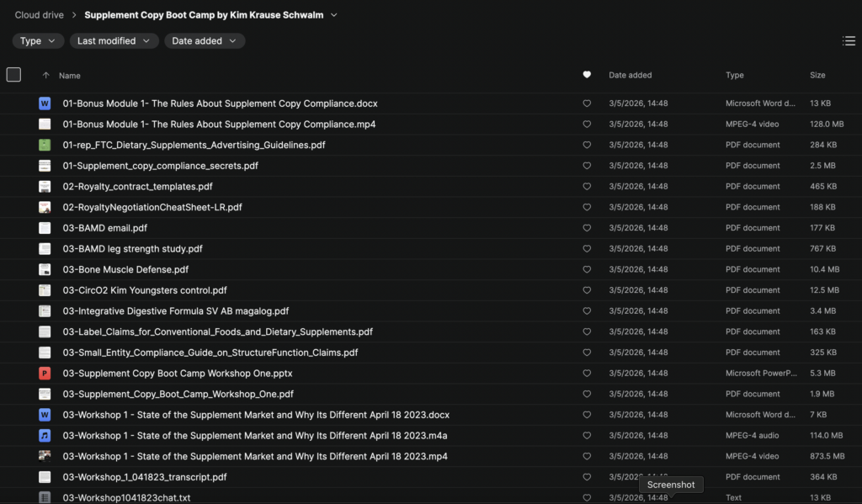Select 03-Small_Entity_Compliance_Guide_on_StructureFunction_Claims.pdf name
The image size is (862, 504).
click(x=210, y=353)
